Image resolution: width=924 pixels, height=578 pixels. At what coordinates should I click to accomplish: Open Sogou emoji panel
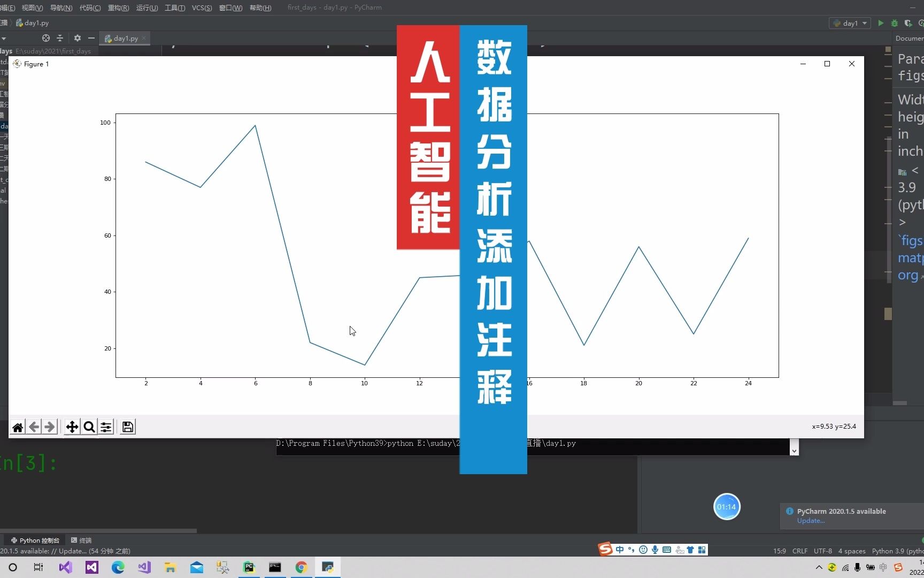click(x=643, y=550)
